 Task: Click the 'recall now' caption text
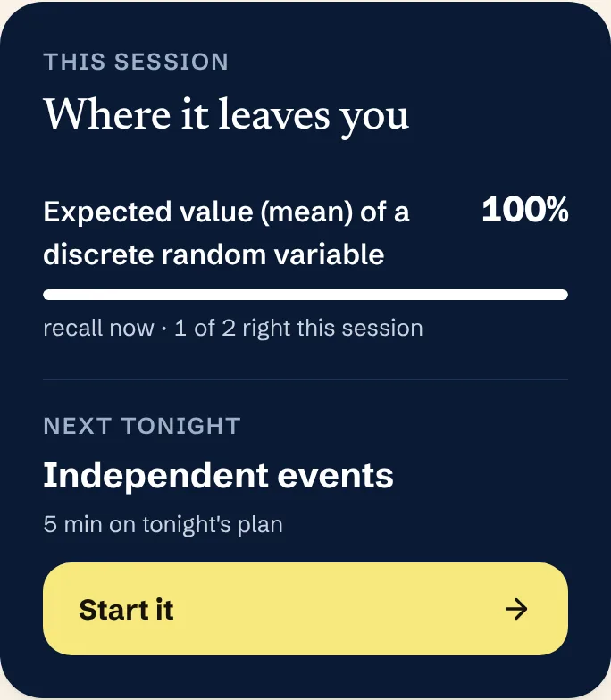(x=98, y=329)
